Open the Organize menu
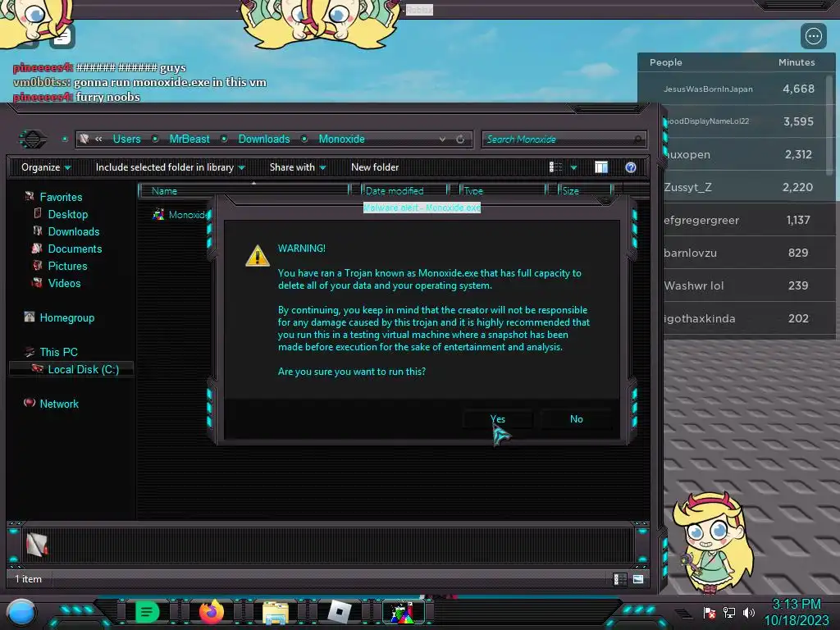This screenshot has height=630, width=840. (x=46, y=167)
